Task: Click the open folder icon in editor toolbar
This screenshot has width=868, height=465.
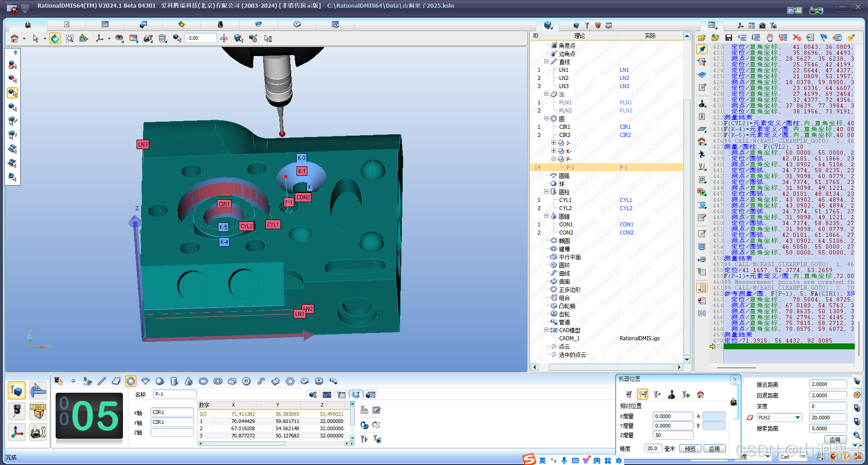Action: (x=702, y=38)
